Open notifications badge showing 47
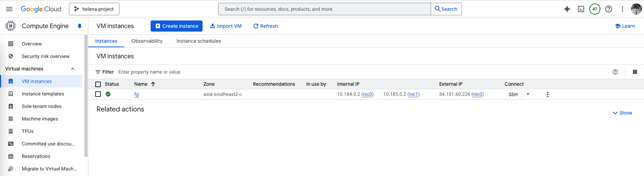 [x=594, y=9]
